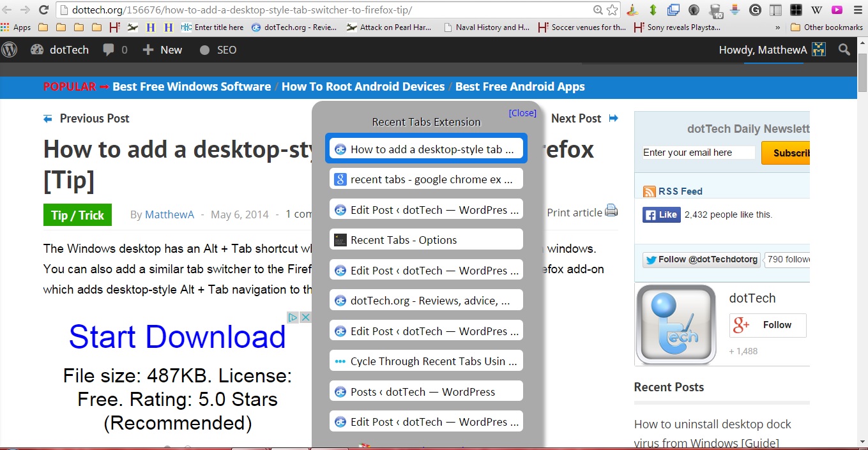
Task: Open the Apps shortcut in bookmarks bar
Action: 16,27
